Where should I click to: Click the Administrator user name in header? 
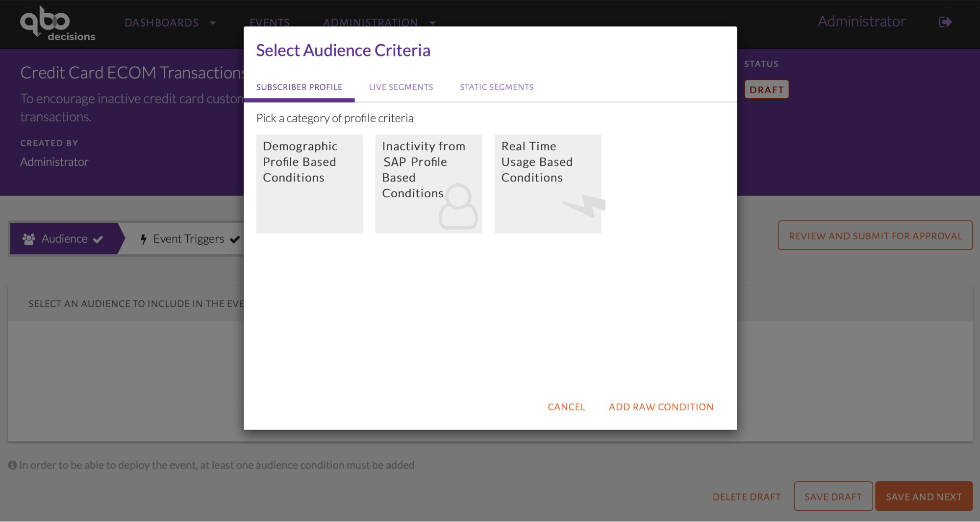861,22
